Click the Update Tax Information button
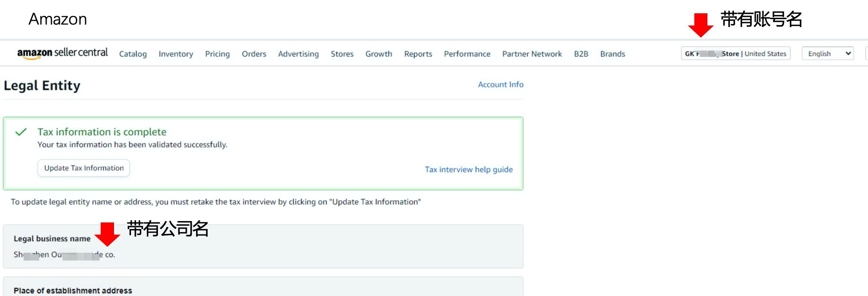This screenshot has width=868, height=296. tap(84, 168)
